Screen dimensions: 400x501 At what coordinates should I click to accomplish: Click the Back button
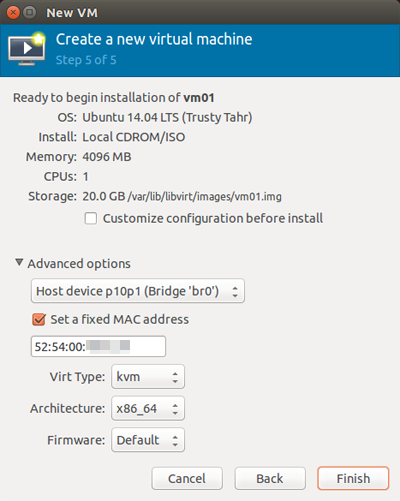(x=270, y=478)
